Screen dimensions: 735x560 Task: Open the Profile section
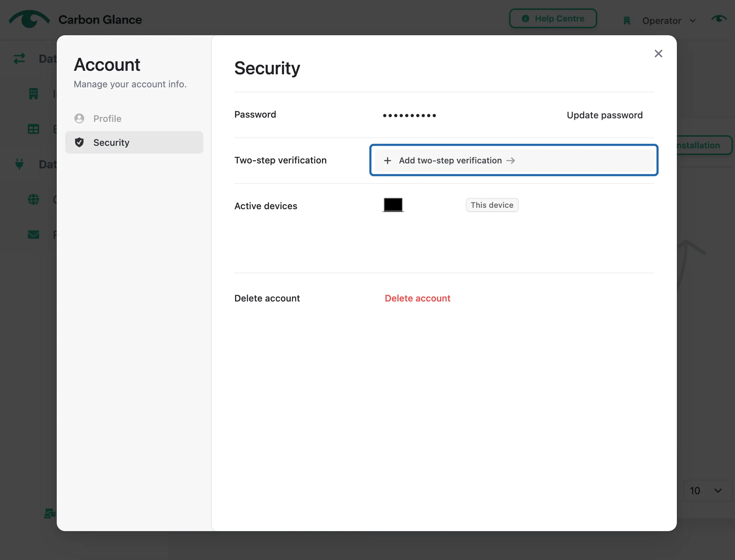click(134, 118)
